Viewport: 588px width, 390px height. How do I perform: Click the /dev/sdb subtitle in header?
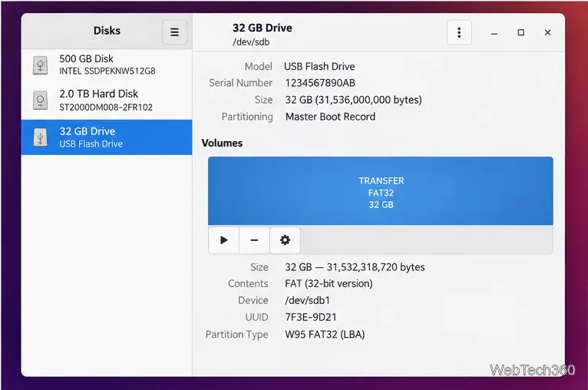click(251, 42)
